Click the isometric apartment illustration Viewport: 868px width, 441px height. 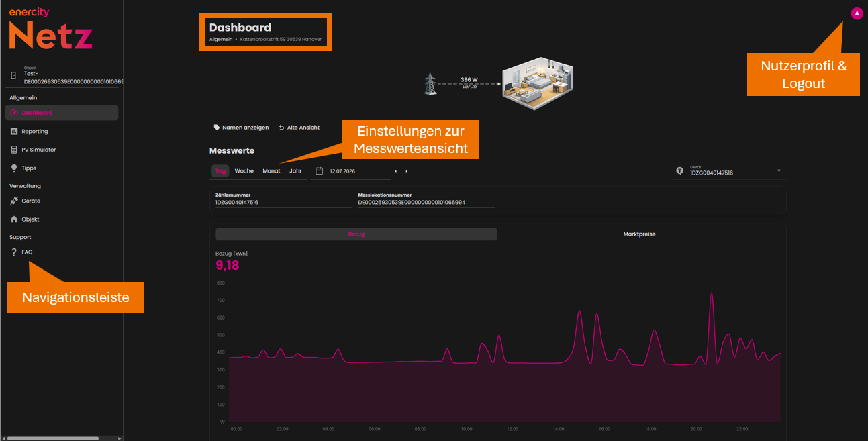538,83
